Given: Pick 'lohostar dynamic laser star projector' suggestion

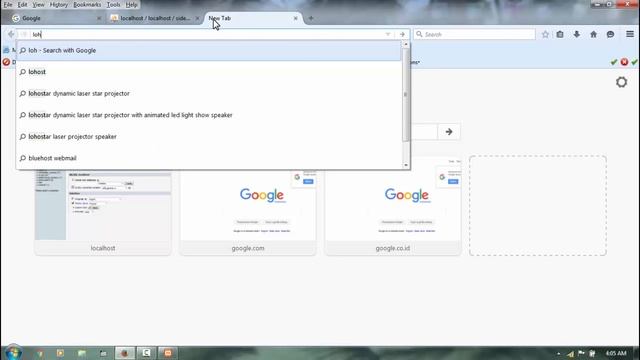Looking at the screenshot, I should [209, 93].
